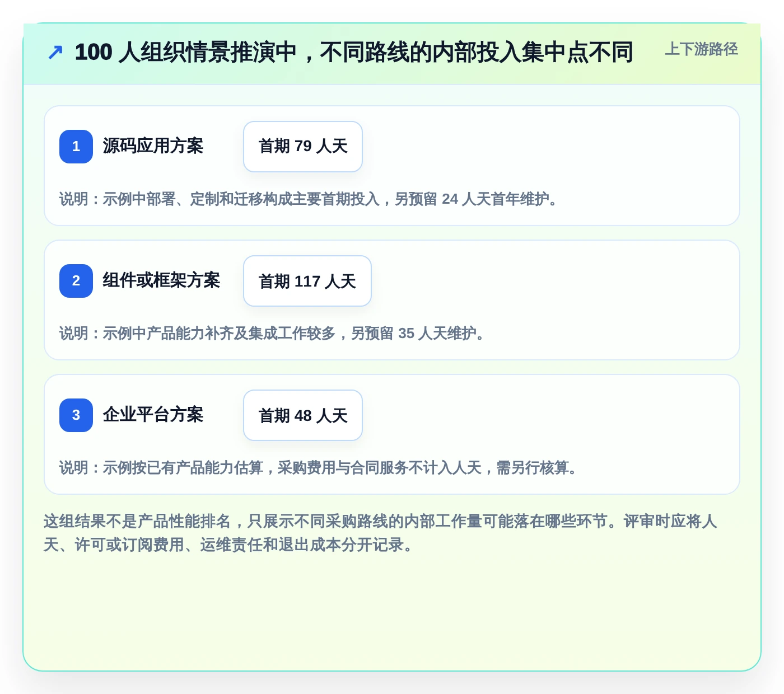Click the 首期 117 人天 pill
784x694 pixels.
307,281
